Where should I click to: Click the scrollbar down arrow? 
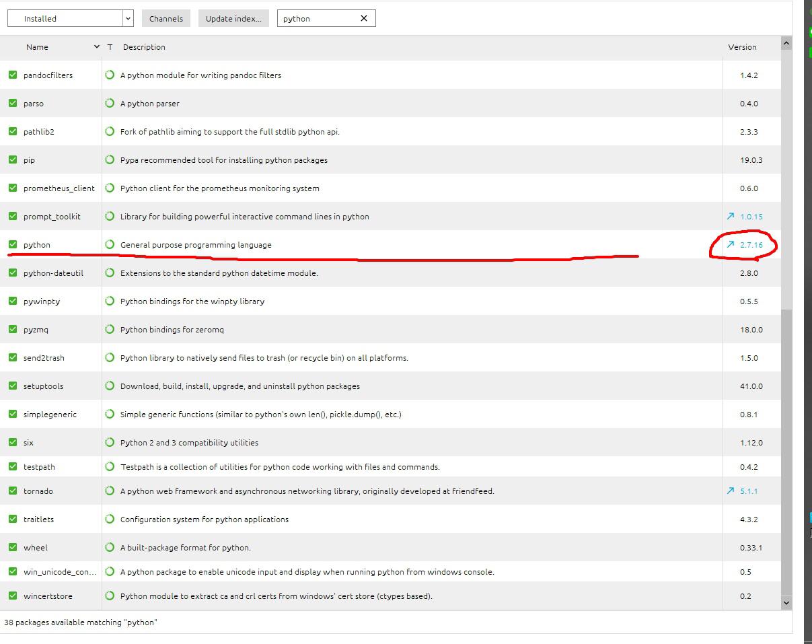(x=786, y=603)
